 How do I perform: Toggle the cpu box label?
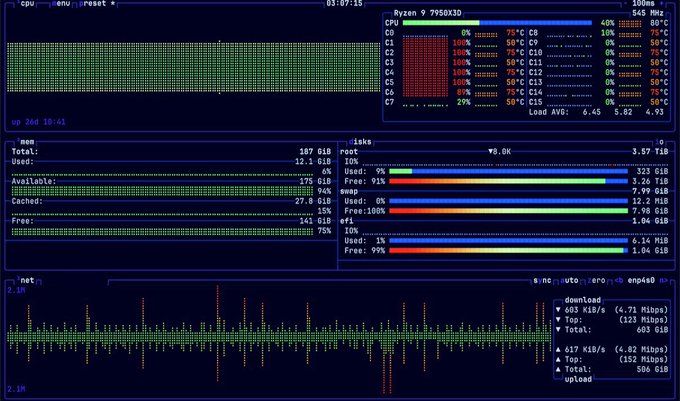[26, 3]
